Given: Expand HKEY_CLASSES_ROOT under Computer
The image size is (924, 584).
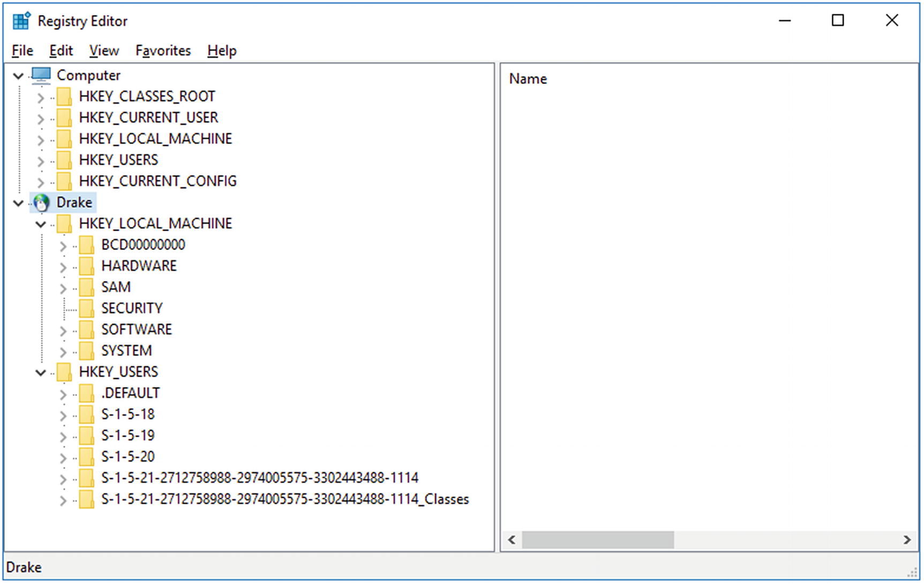Looking at the screenshot, I should pos(41,98).
